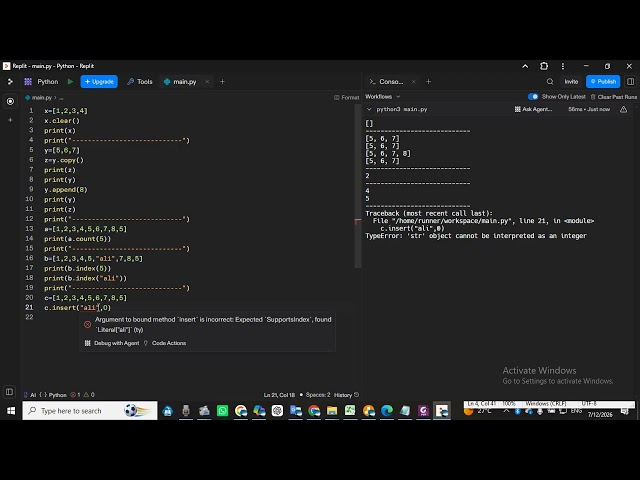Click the print(b.index("ali")) line
Image resolution: width=640 pixels, height=480 pixels.
pos(85,278)
